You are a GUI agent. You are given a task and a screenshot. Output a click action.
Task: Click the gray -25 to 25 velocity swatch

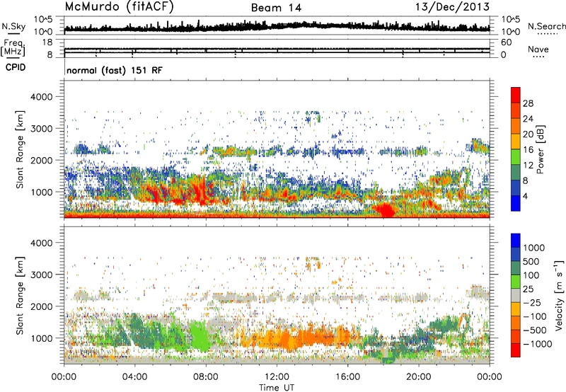pyautogui.click(x=516, y=296)
